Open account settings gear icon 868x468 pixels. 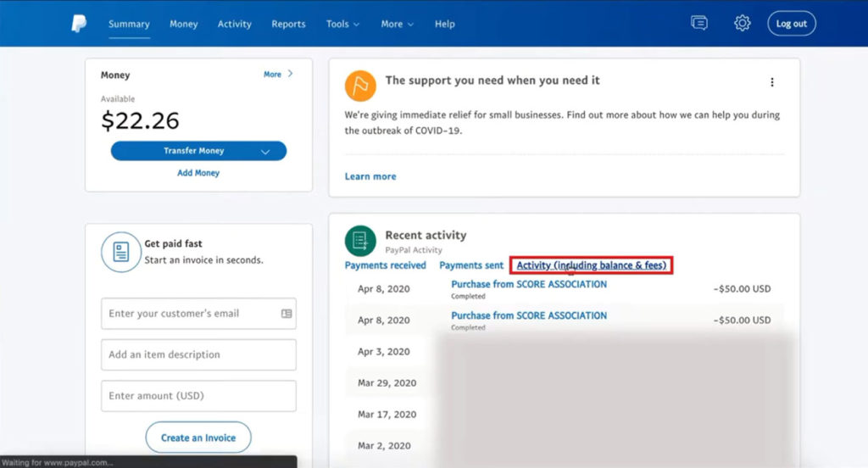pyautogui.click(x=742, y=23)
